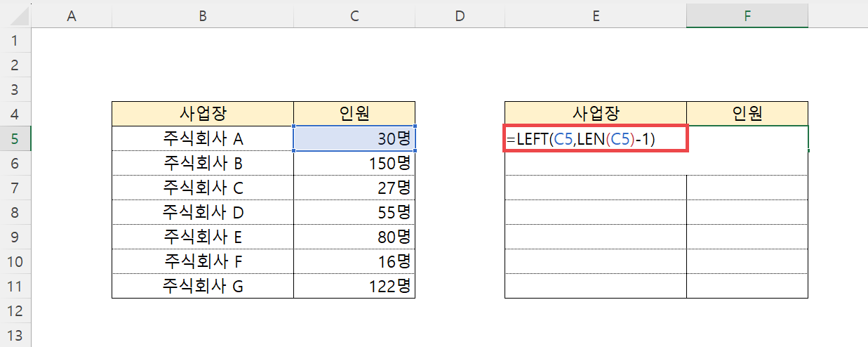Select row 10 header
The height and width of the screenshot is (347, 868).
click(x=15, y=261)
